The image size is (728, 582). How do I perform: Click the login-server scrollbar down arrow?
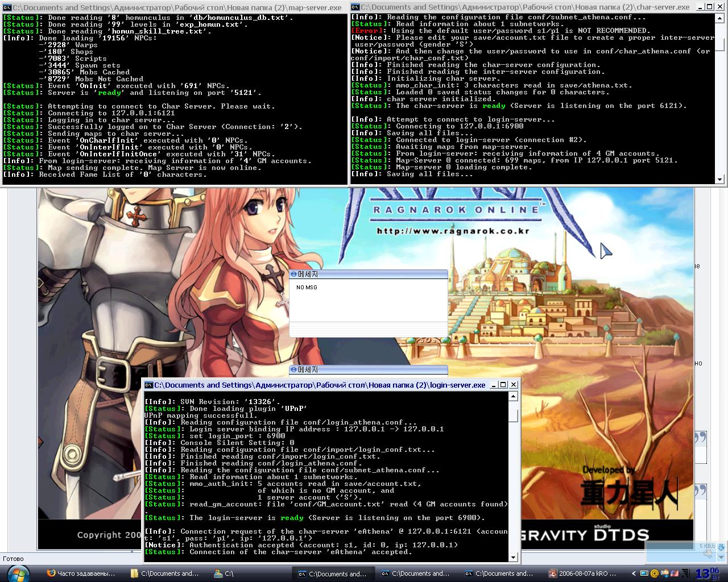coord(513,557)
